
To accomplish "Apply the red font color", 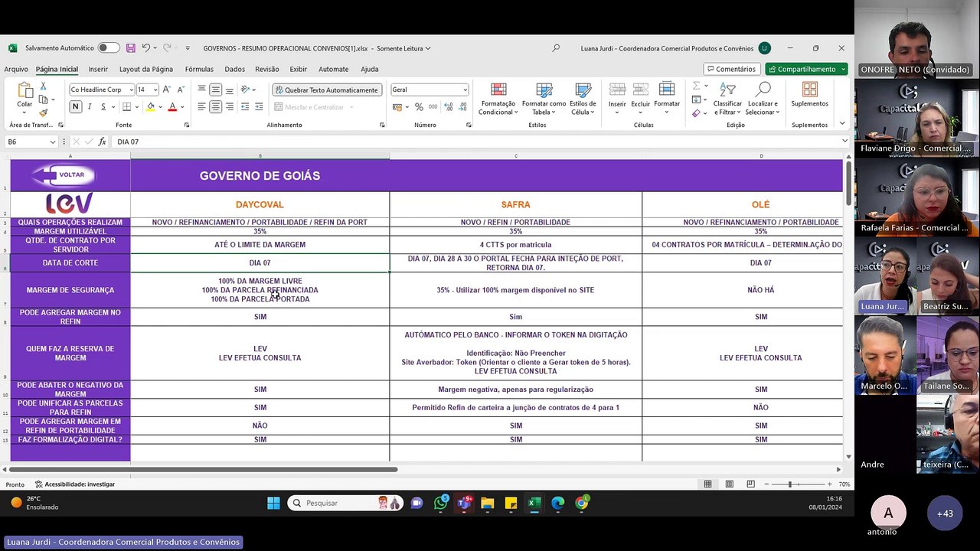I will pyautogui.click(x=172, y=107).
